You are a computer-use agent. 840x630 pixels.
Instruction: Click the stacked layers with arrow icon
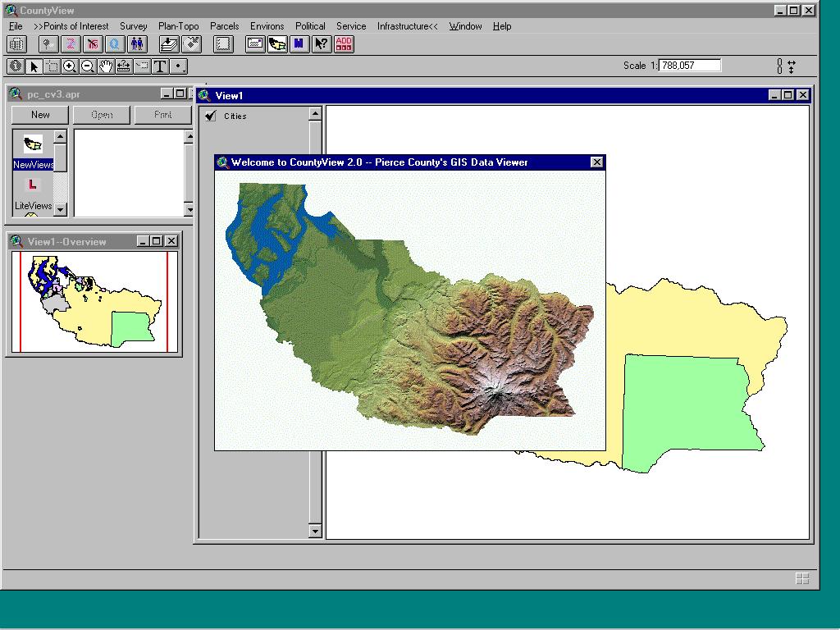pyautogui.click(x=169, y=44)
